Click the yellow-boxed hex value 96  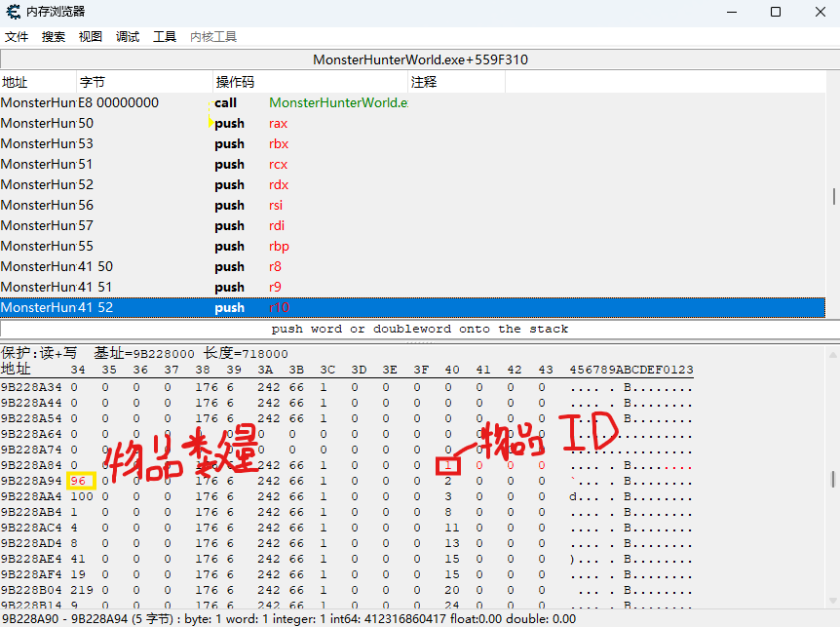81,481
